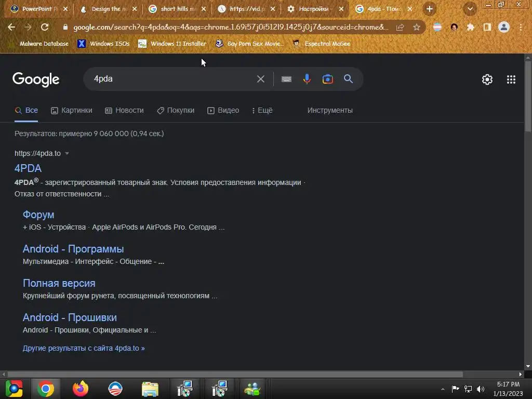
Task: Go back to the previous page
Action: (x=11, y=27)
